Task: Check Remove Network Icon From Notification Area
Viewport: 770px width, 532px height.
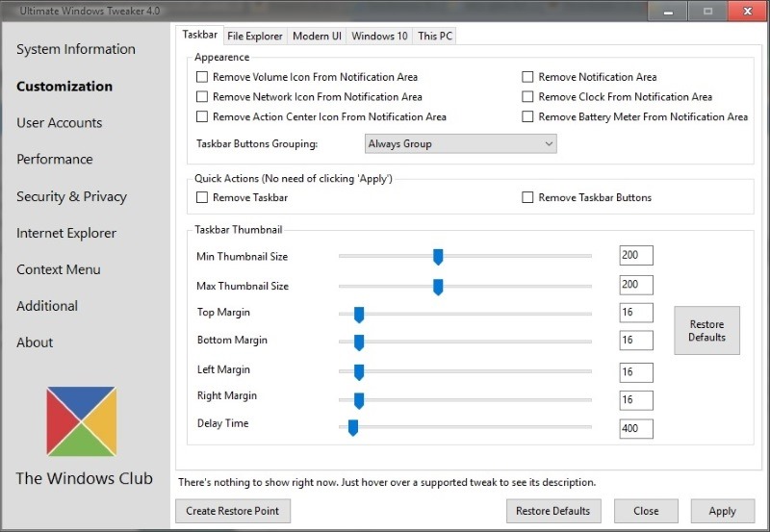Action: coord(202,96)
